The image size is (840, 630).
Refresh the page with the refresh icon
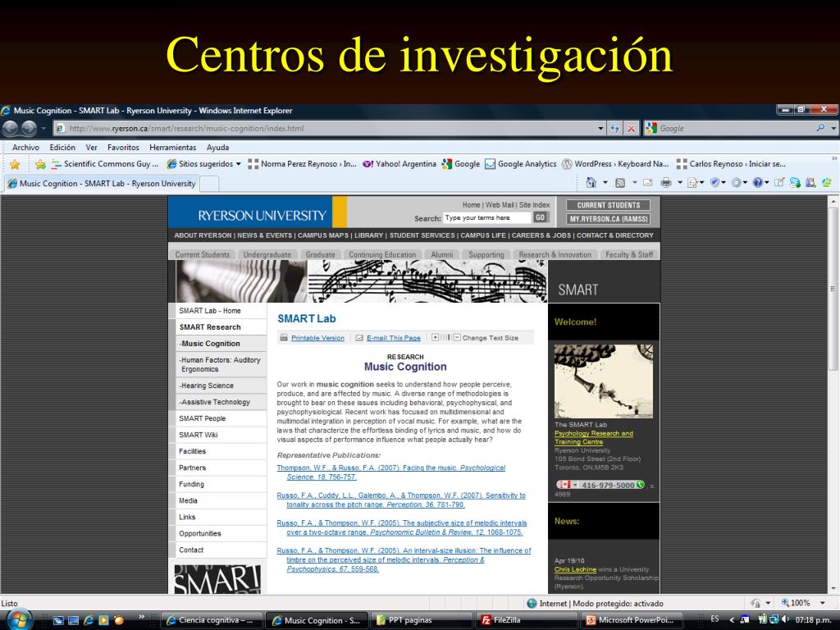tap(615, 128)
